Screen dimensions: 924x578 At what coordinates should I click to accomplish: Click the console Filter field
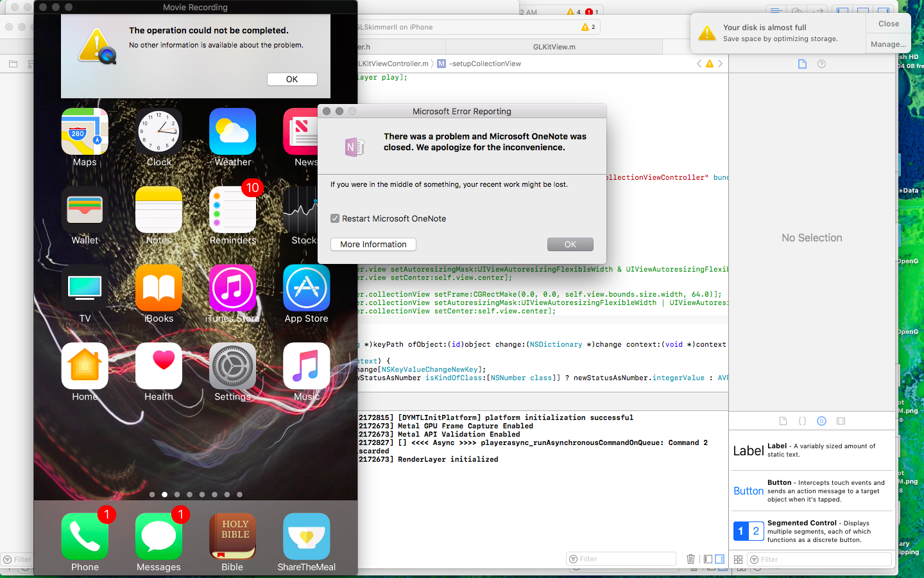[621, 559]
